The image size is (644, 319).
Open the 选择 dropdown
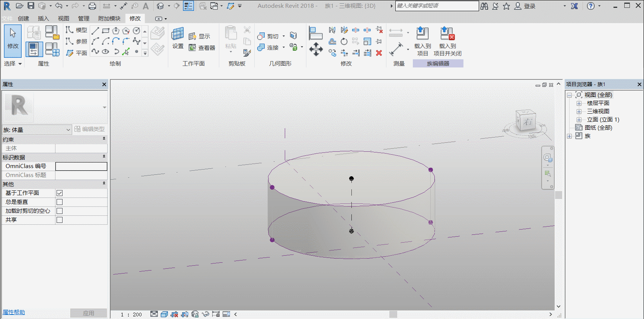click(x=13, y=64)
